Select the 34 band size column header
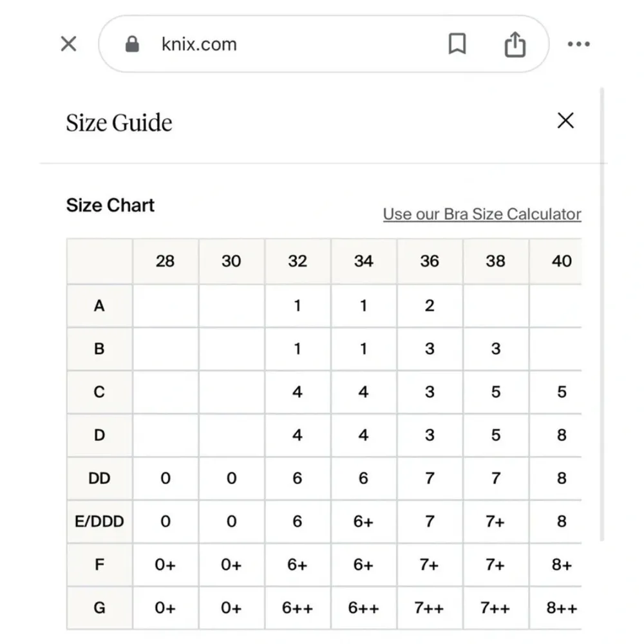The image size is (644, 644). [363, 261]
